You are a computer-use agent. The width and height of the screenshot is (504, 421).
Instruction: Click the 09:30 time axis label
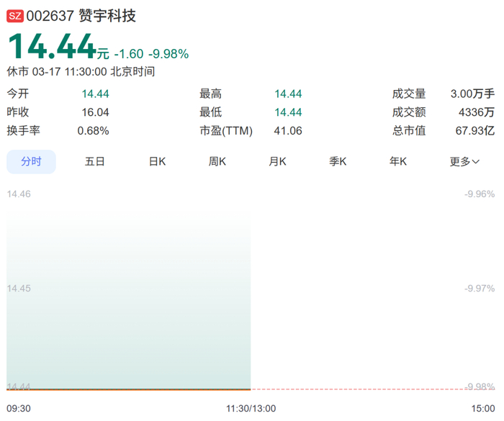point(19,409)
